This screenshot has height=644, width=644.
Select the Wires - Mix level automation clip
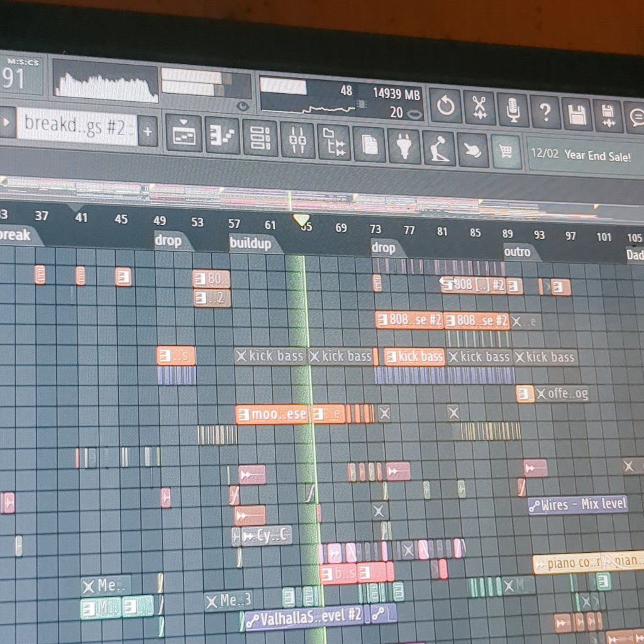click(578, 505)
